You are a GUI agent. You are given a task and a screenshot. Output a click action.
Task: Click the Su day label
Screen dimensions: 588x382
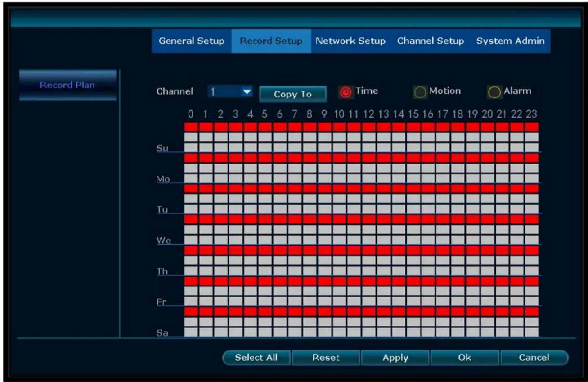point(162,148)
